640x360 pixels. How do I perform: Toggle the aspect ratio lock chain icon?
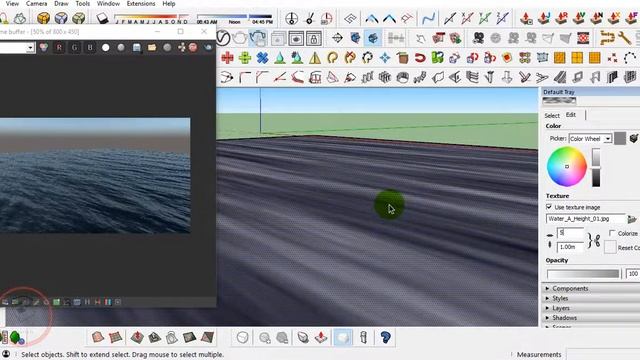(x=597, y=240)
